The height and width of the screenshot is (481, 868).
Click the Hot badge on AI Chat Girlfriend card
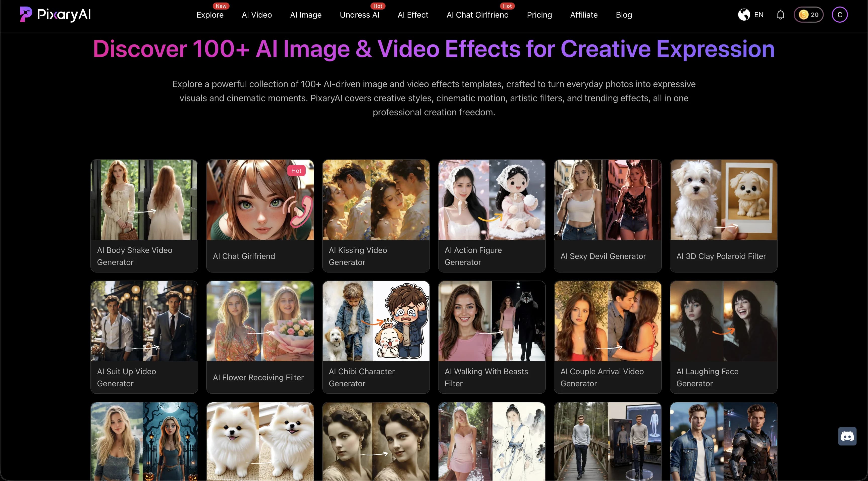[296, 171]
